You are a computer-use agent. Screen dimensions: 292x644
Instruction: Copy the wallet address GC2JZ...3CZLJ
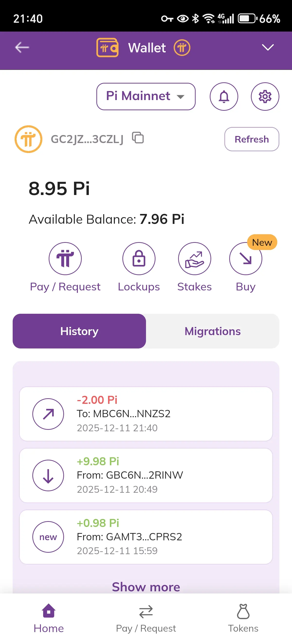point(138,138)
